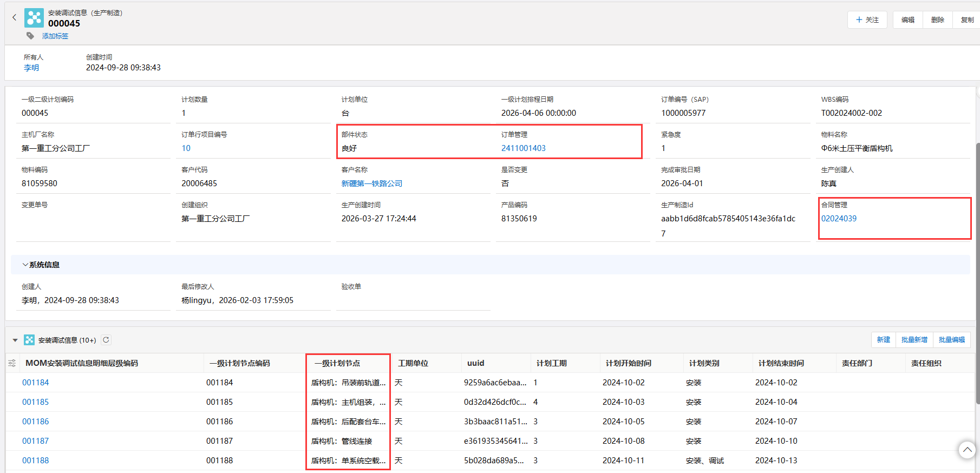Click the 编辑 button at the top
This screenshot has height=473, width=980.
click(908, 20)
